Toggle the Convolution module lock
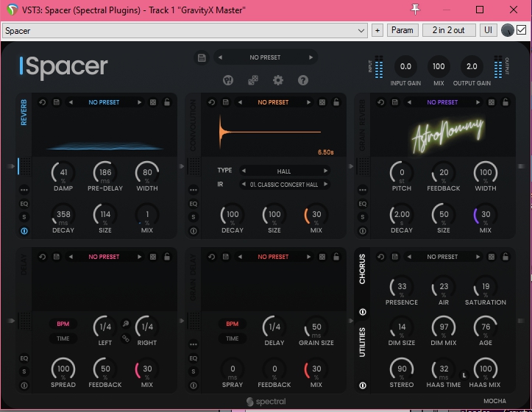 [336, 102]
